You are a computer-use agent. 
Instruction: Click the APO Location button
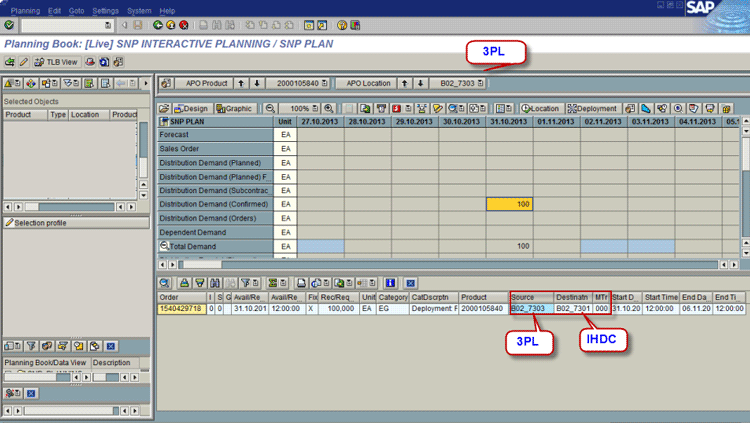click(x=366, y=83)
